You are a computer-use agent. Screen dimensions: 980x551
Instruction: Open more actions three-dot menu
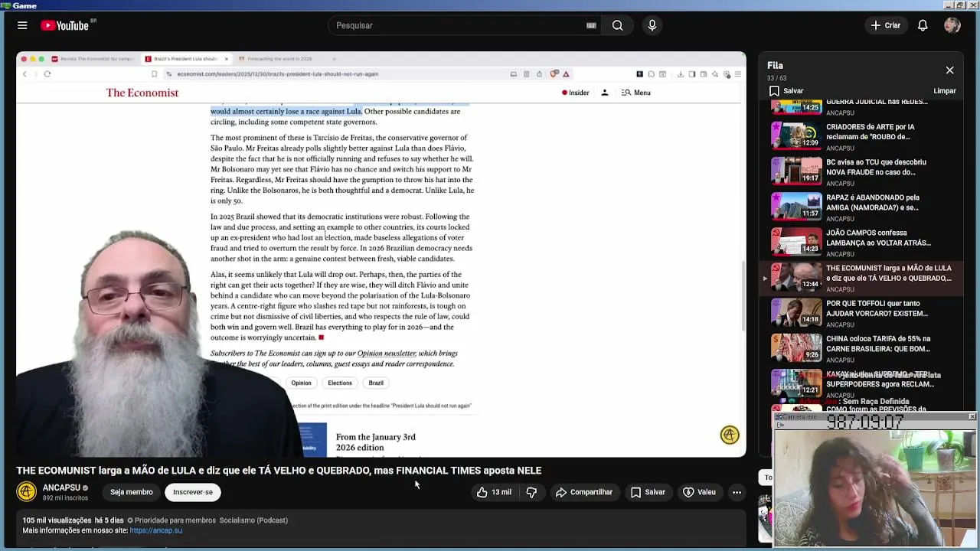[737, 492]
